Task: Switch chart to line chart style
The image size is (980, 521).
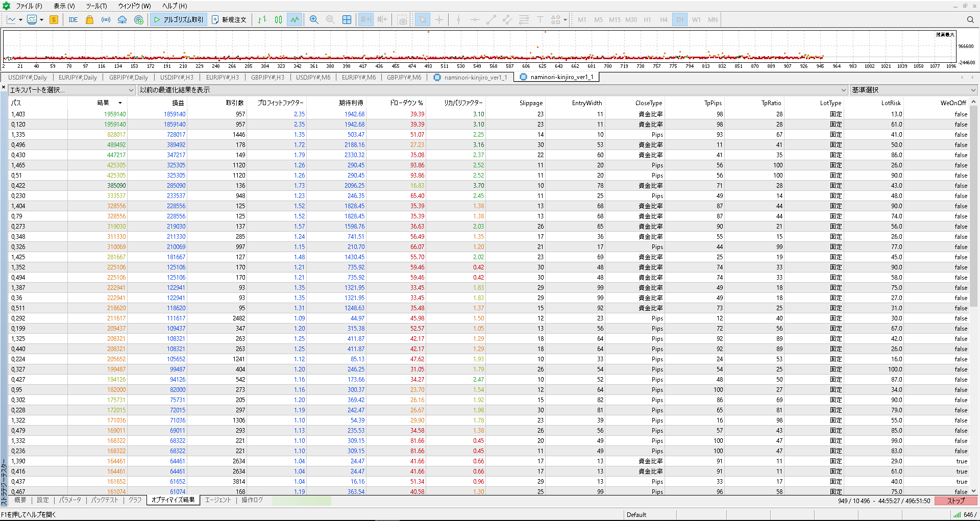Action: coord(295,20)
